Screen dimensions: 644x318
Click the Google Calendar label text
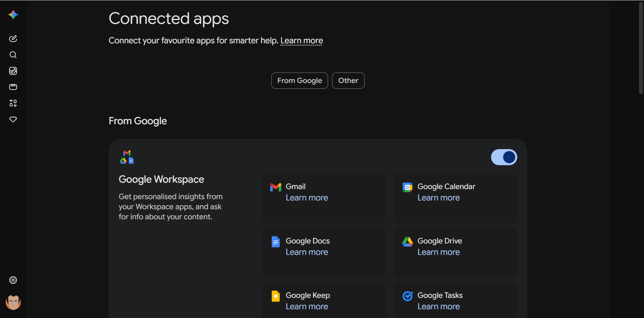pos(446,186)
